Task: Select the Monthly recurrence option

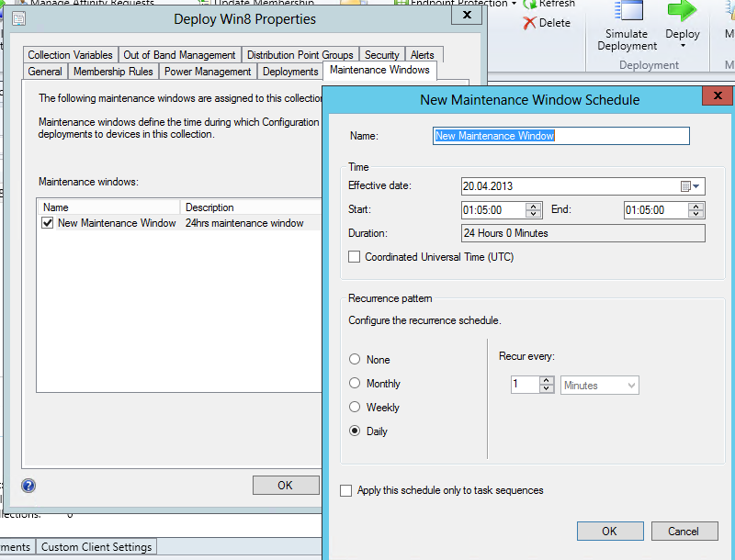Action: [x=355, y=384]
